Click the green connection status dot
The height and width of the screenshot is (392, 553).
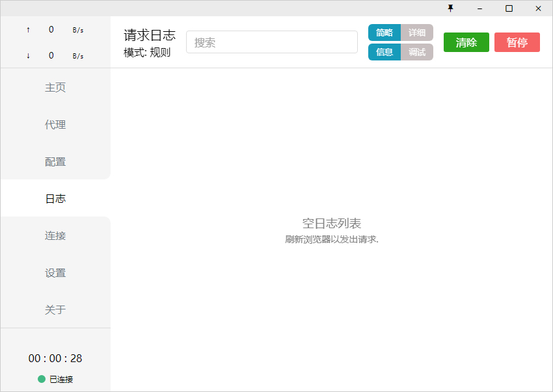pyautogui.click(x=41, y=379)
